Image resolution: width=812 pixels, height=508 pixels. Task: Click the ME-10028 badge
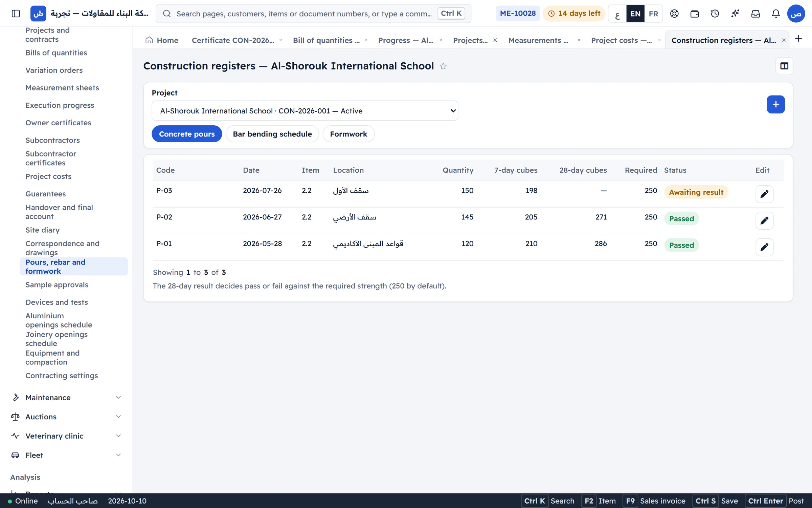coord(518,14)
